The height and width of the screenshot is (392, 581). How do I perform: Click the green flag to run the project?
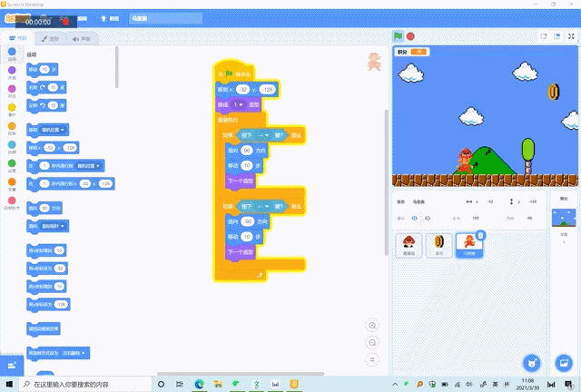(398, 36)
